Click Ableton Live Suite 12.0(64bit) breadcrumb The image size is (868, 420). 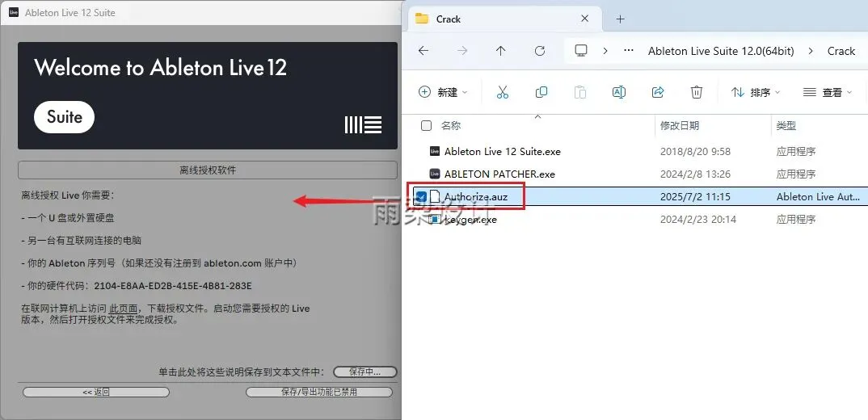pyautogui.click(x=721, y=51)
